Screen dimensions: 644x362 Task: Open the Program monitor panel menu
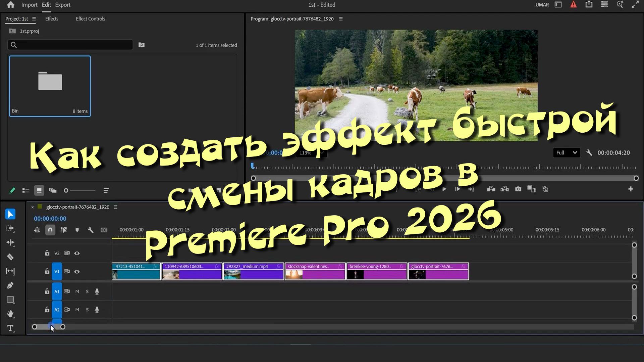[x=341, y=19]
